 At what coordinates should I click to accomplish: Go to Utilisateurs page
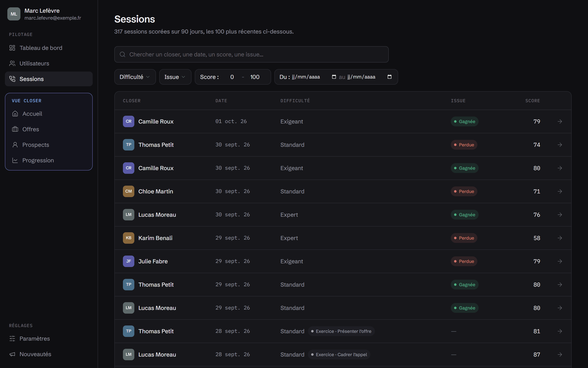[x=49, y=64]
